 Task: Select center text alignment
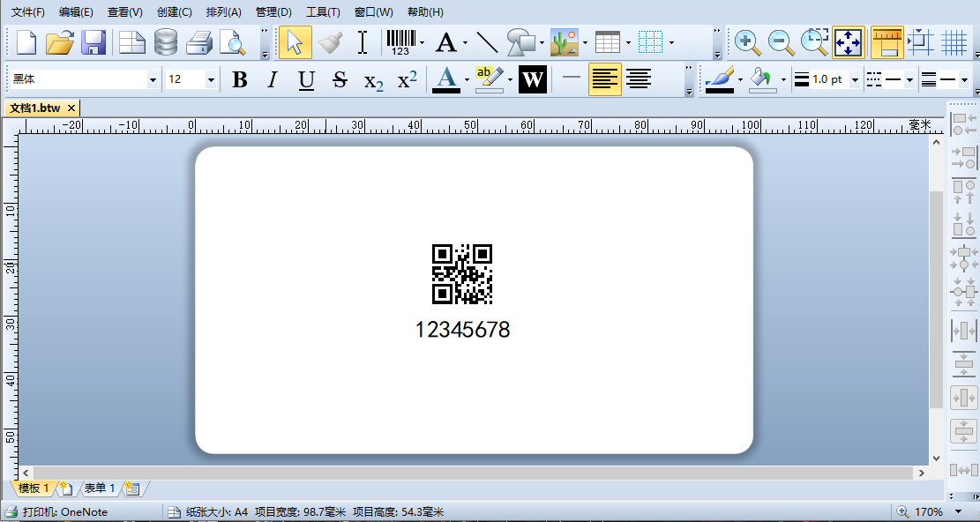click(639, 79)
